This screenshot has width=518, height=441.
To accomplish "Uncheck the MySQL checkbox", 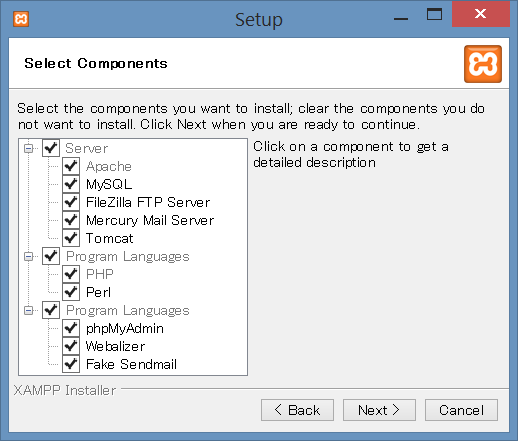I will tap(71, 184).
